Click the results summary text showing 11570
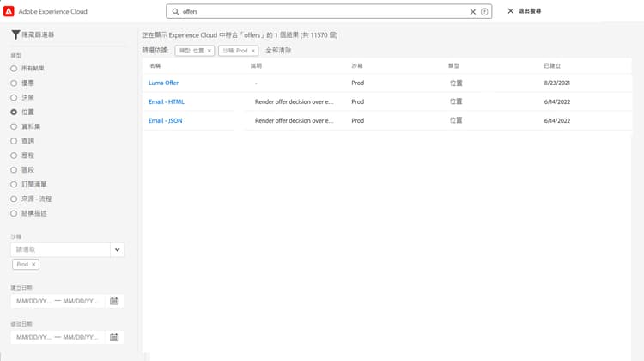 tap(240, 35)
